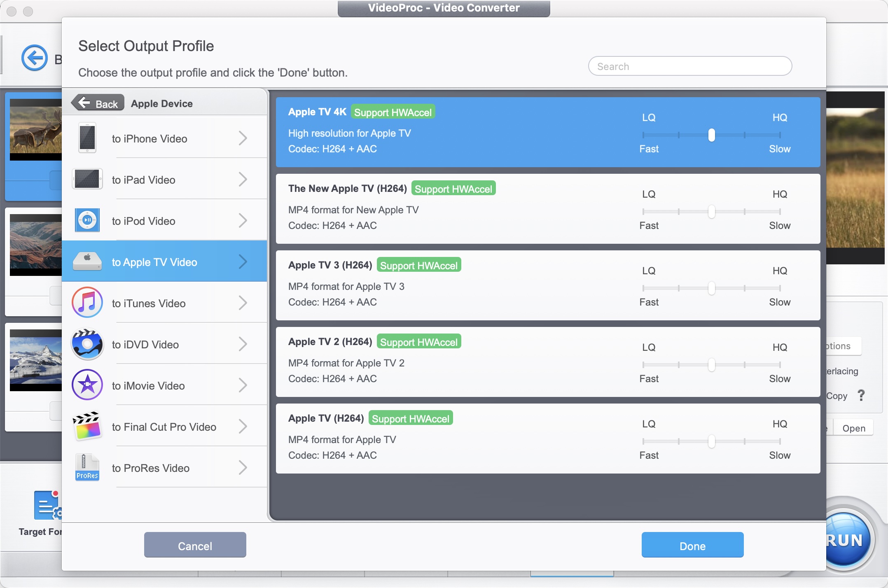Click the iDVD disc icon
Image resolution: width=888 pixels, height=588 pixels.
[87, 344]
